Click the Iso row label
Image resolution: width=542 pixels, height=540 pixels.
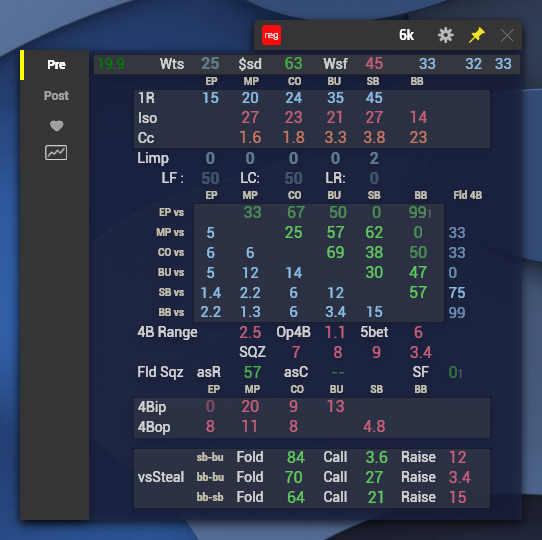pyautogui.click(x=148, y=118)
